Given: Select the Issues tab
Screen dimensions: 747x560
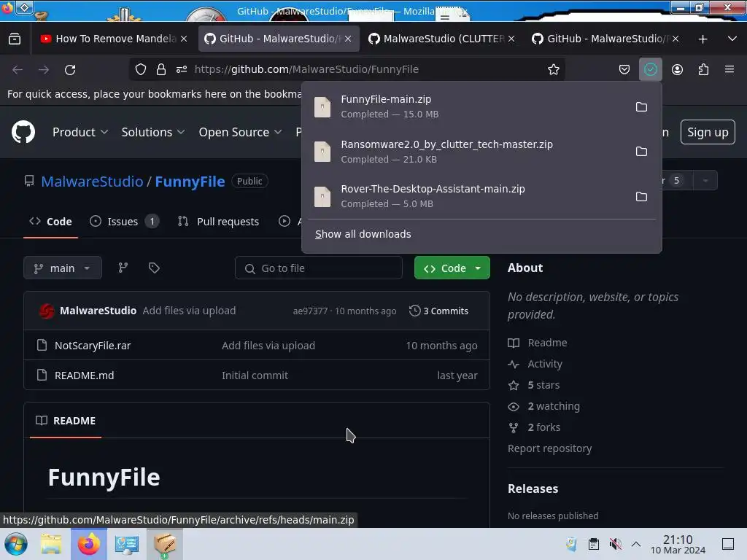Looking at the screenshot, I should click(124, 222).
